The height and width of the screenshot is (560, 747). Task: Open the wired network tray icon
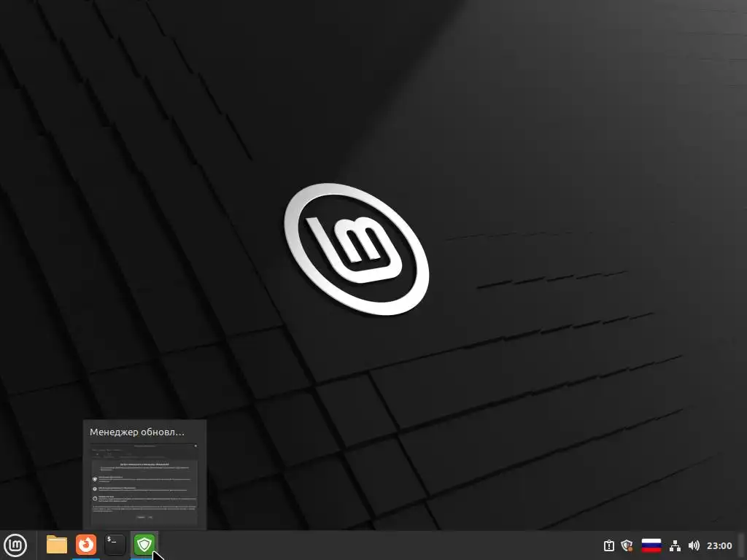(675, 545)
